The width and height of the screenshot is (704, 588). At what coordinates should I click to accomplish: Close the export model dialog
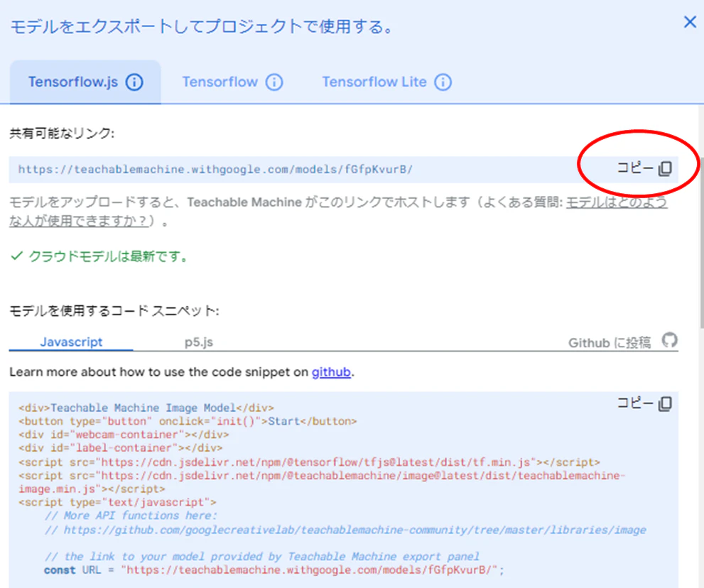pos(690,21)
